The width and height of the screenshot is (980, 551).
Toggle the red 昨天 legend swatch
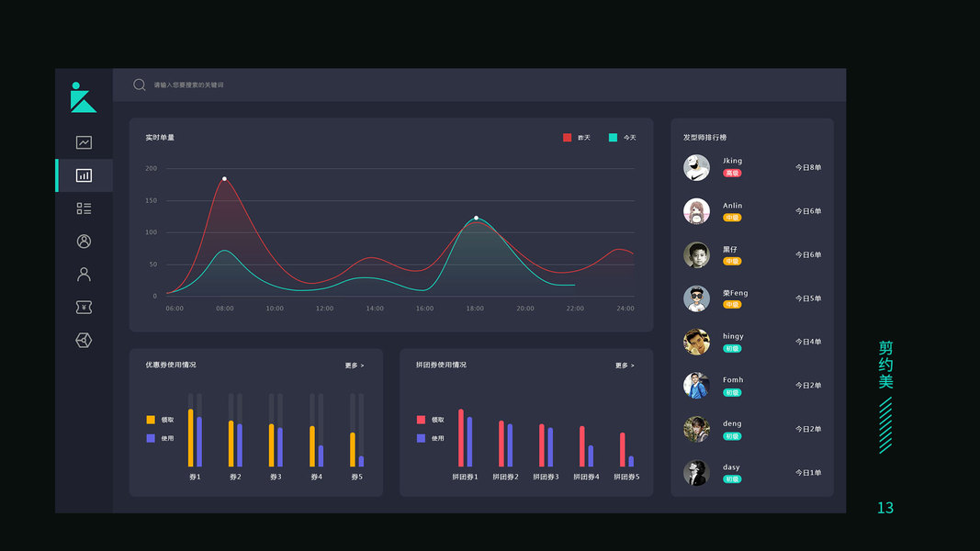click(x=567, y=138)
